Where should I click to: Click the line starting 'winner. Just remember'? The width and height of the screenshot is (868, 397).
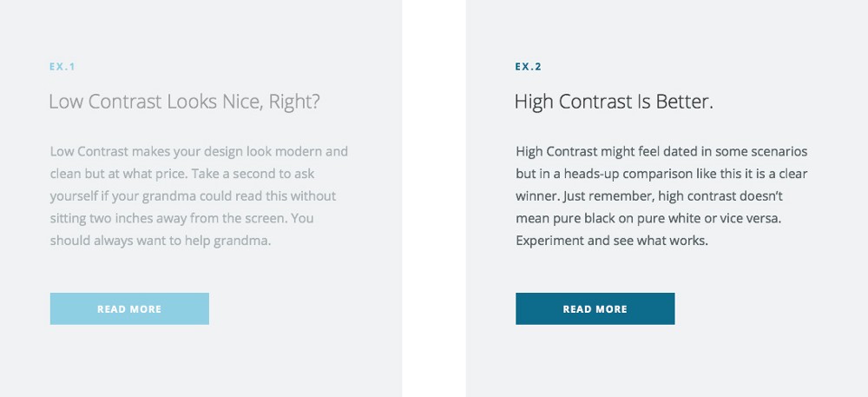649,196
